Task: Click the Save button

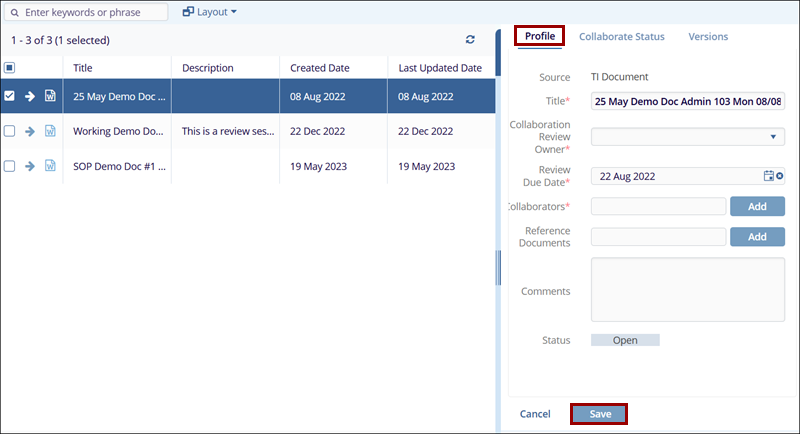Action: 600,414
